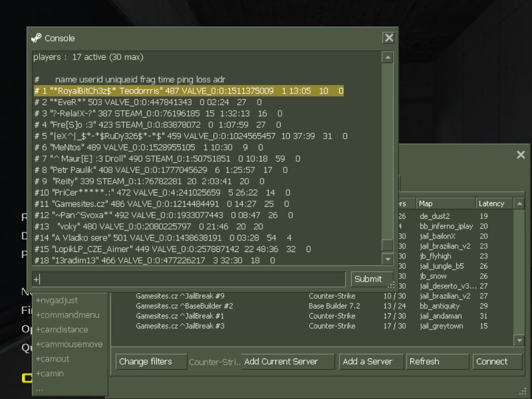The image size is (532, 399).
Task: Click the map name de_dust2
Action: coord(435,216)
